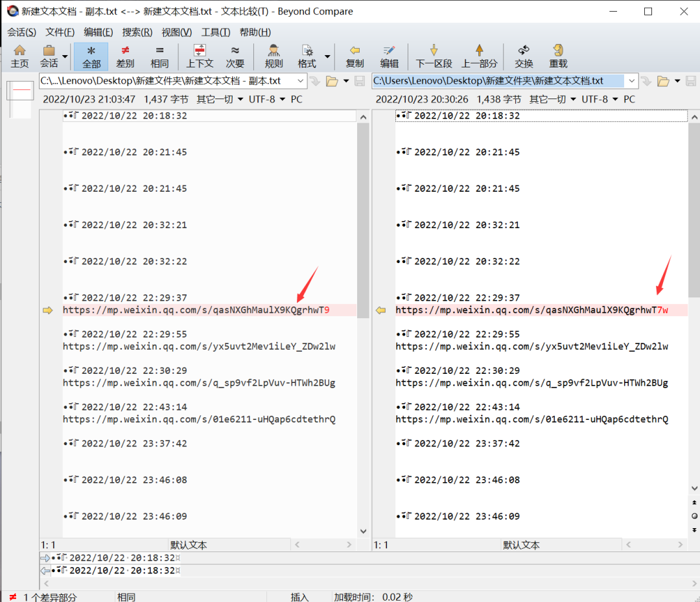The image size is (700, 602).
Task: Open the Rules (规则) dialog
Action: (x=274, y=56)
